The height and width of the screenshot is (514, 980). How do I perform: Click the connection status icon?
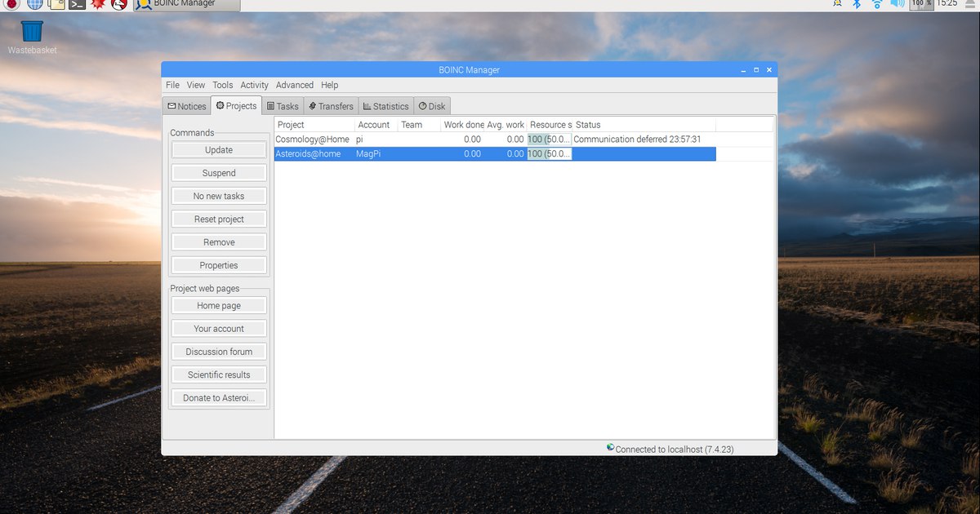click(611, 447)
